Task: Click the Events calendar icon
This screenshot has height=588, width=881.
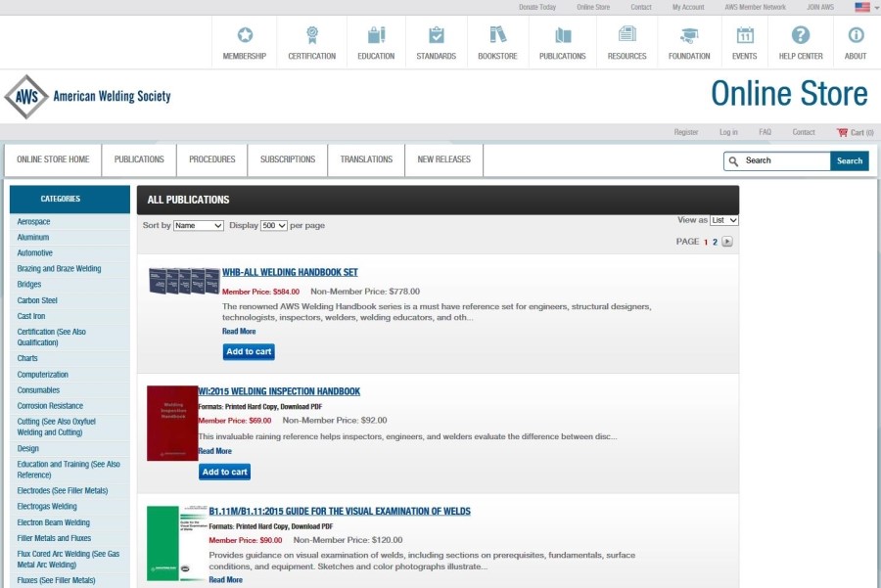Action: pos(745,35)
